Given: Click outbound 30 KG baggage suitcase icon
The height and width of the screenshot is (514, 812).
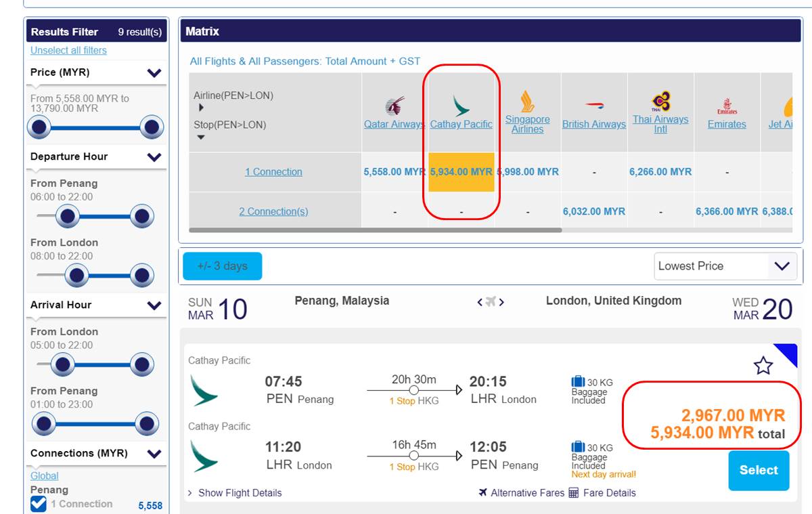Looking at the screenshot, I should pyautogui.click(x=578, y=382).
